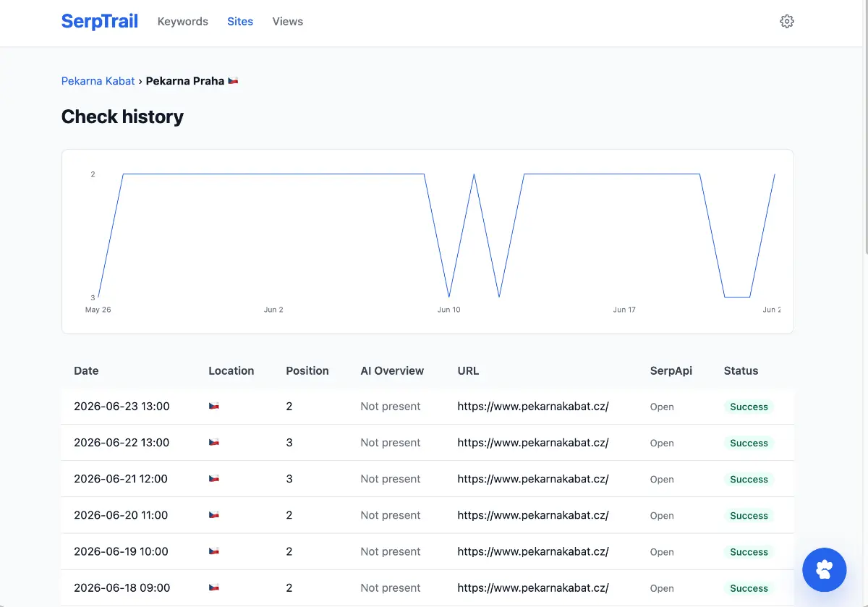This screenshot has height=607, width=868.
Task: Click Success badge in 2026-06-19 row
Action: tap(749, 551)
